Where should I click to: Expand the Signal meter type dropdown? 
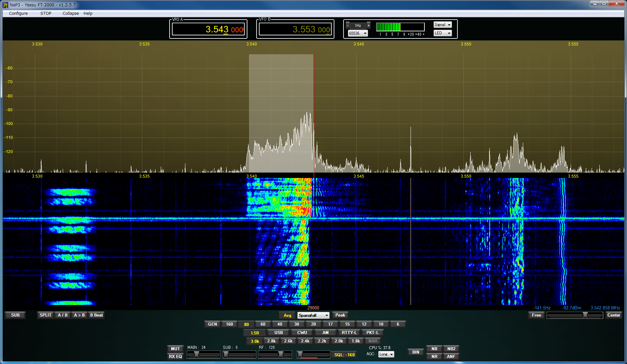(x=442, y=25)
